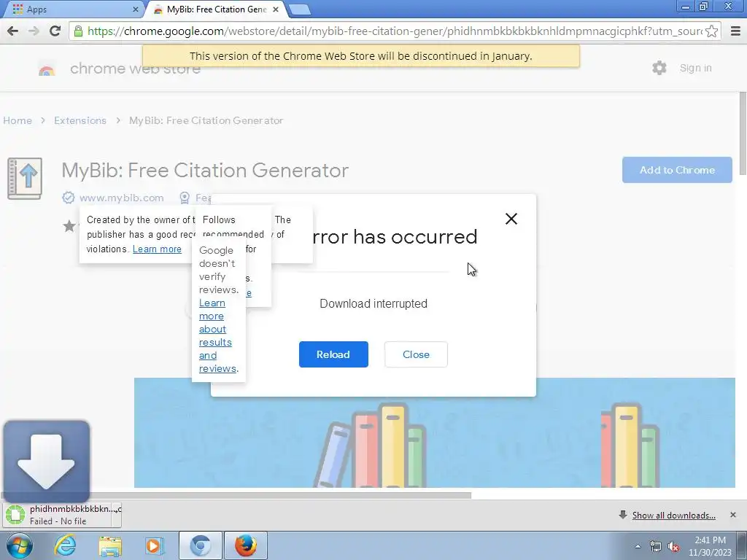Screen dimensions: 747x560
Task: Dismiss the error dialog with X icon
Action: [x=511, y=219]
